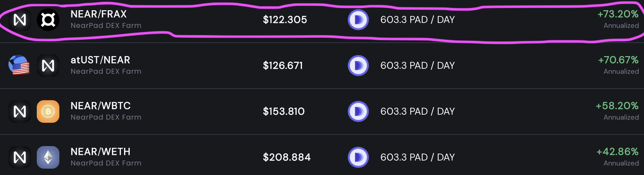Screen dimensions: 644x175
Task: Click the $208.884 liquidity value
Action: pyautogui.click(x=287, y=157)
